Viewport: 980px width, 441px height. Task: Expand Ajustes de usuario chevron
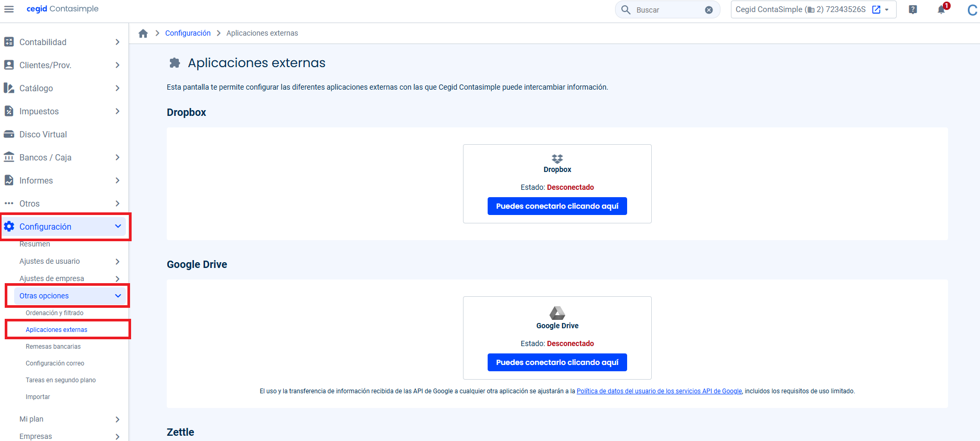(x=117, y=261)
